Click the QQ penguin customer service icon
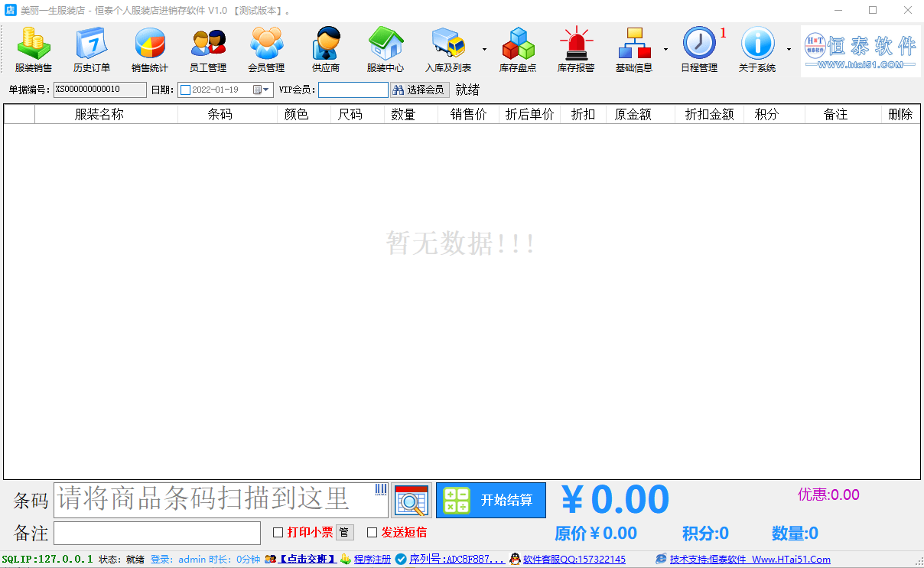Image resolution: width=924 pixels, height=568 pixels. [516, 560]
